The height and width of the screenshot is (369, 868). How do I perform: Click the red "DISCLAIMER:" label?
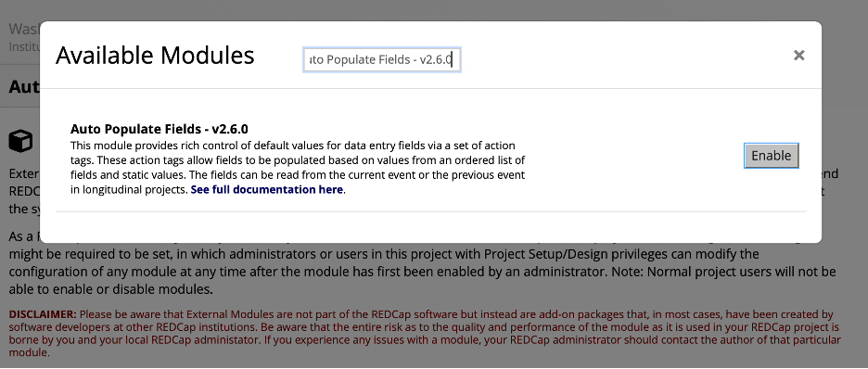point(44,314)
